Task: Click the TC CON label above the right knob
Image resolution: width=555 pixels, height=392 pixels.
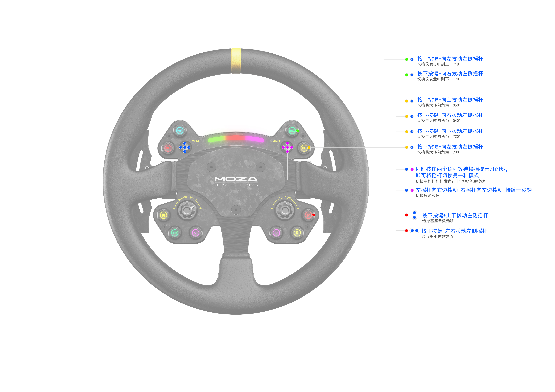Action: 285,198
